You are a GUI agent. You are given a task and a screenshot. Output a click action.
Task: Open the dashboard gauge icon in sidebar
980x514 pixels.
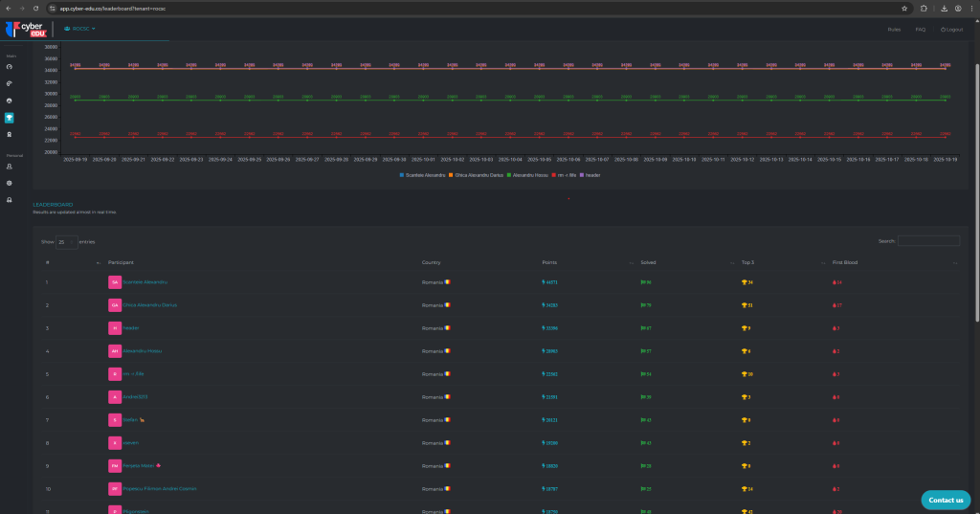10,67
